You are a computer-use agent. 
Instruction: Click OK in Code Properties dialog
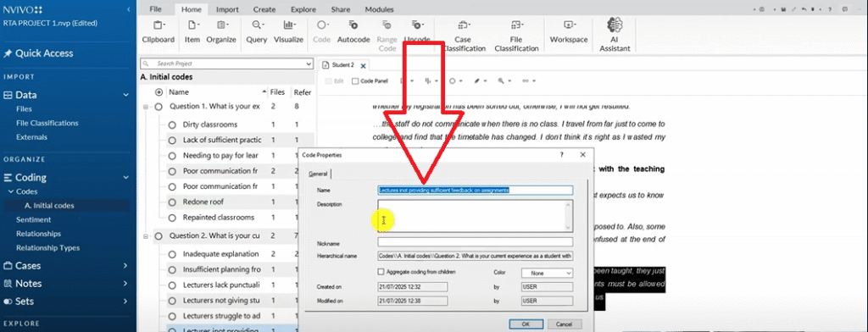[526, 324]
